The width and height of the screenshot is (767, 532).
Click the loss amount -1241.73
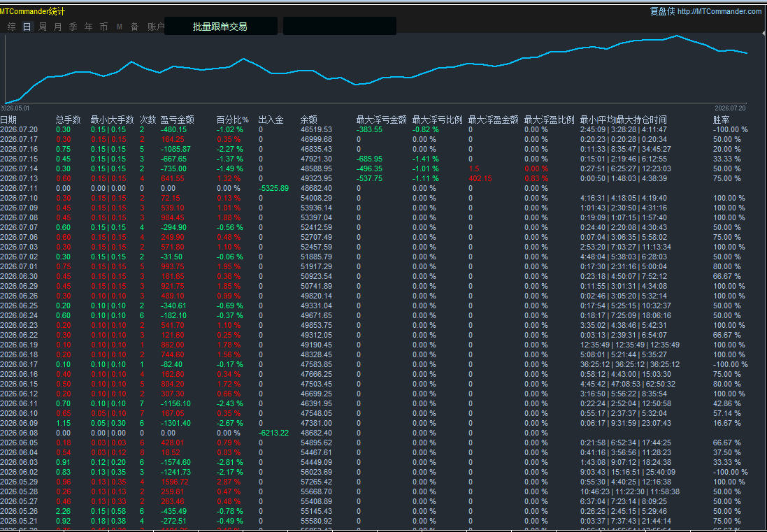point(175,472)
